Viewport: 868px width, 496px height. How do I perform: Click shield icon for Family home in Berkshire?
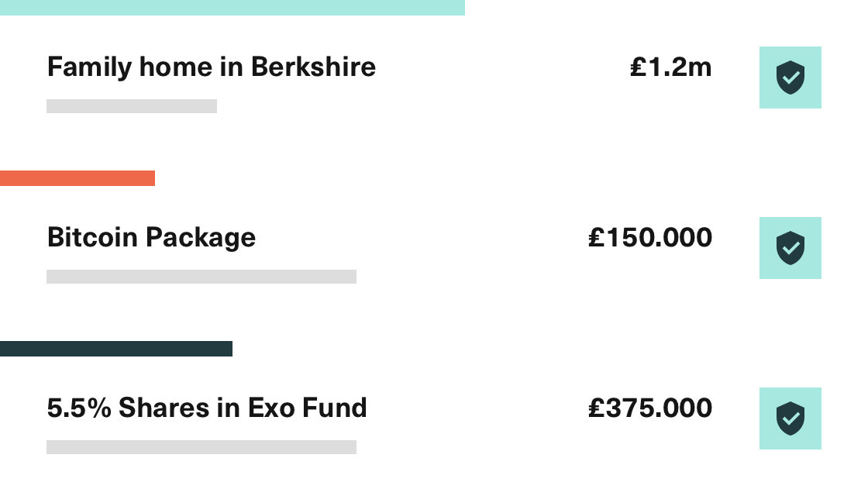point(790,77)
